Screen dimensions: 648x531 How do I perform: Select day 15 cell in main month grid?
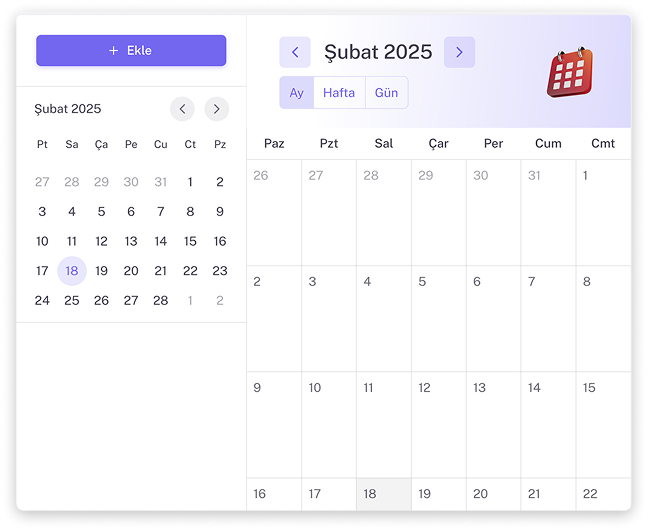coord(603,425)
